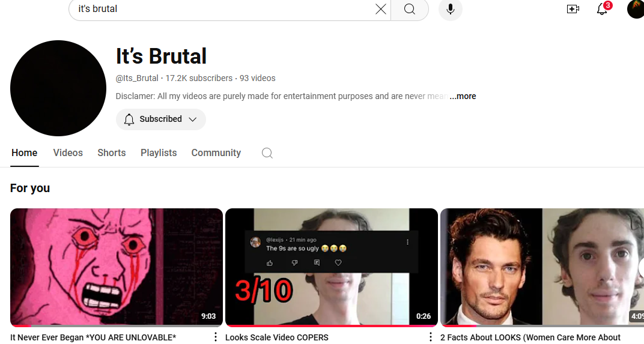Search within channel using magnifier icon

point(267,153)
